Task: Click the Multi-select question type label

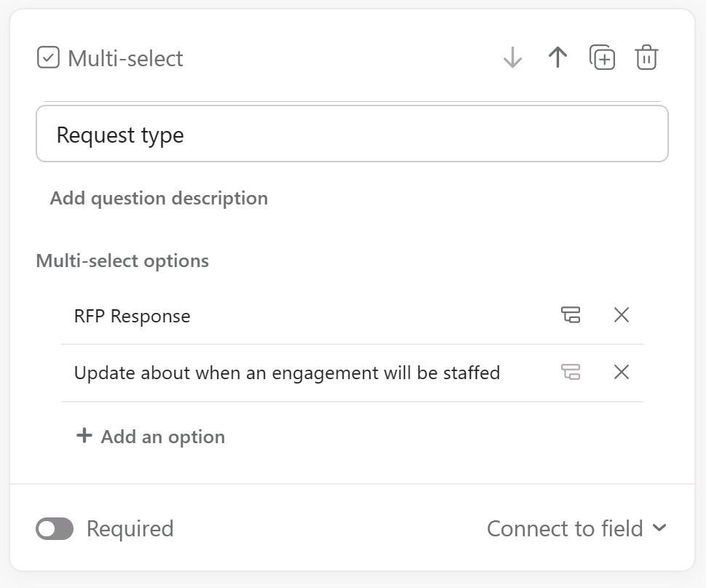Action: pos(125,58)
